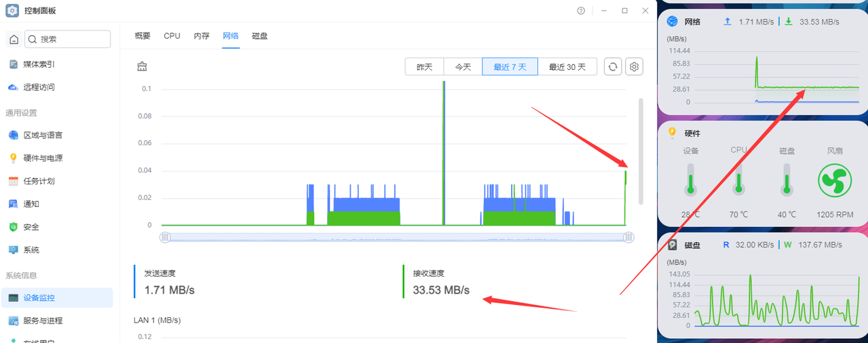Switch to the 概要 overview tab
Viewport: 868px width, 343px height.
click(143, 36)
